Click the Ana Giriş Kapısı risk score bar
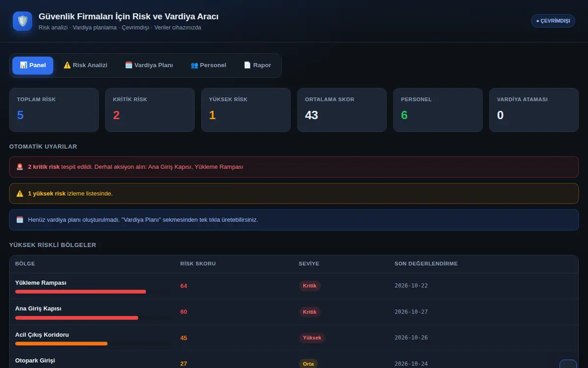Viewport: 588px width, 368px height. pos(92,317)
